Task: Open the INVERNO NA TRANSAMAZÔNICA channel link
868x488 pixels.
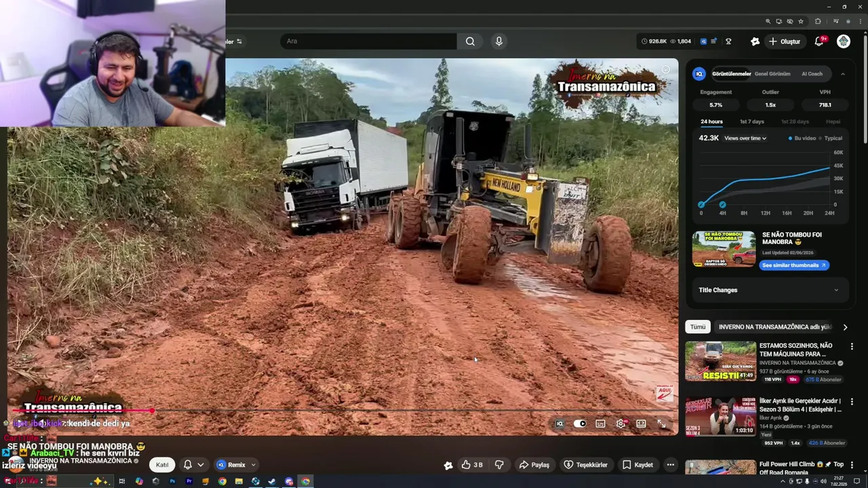Action: click(80, 461)
